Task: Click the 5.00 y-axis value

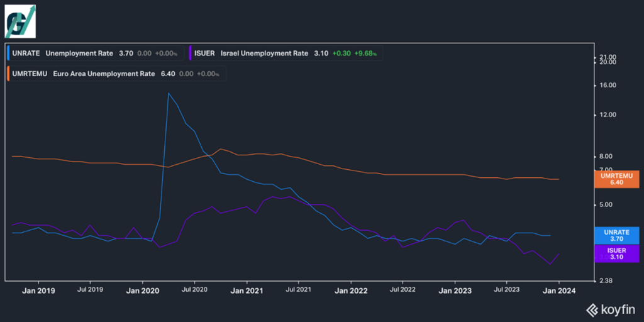Action: click(607, 204)
